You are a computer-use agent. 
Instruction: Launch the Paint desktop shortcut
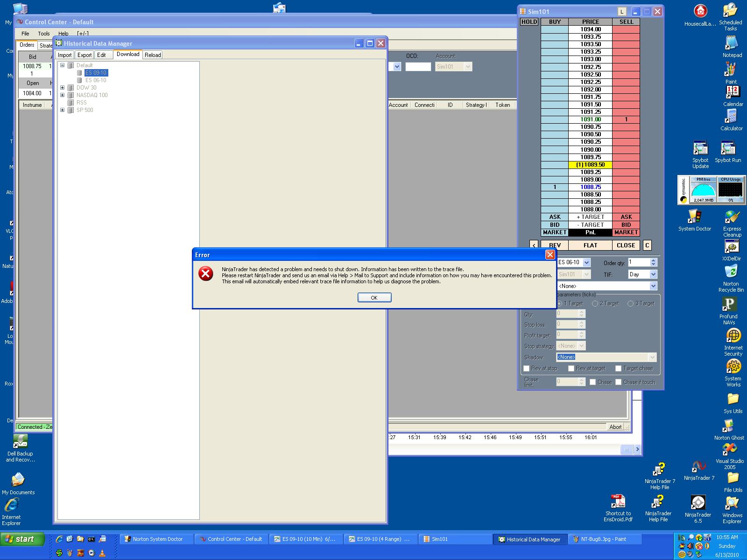(731, 73)
